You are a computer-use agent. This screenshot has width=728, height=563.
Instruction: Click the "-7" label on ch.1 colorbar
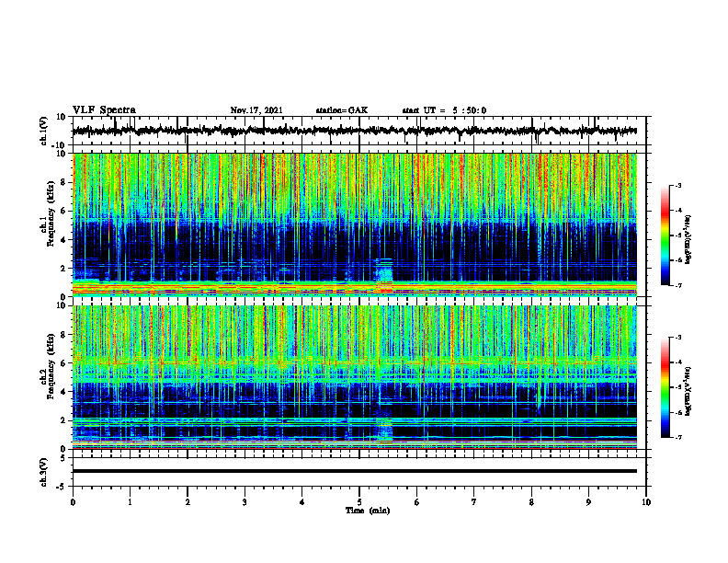coord(678,285)
